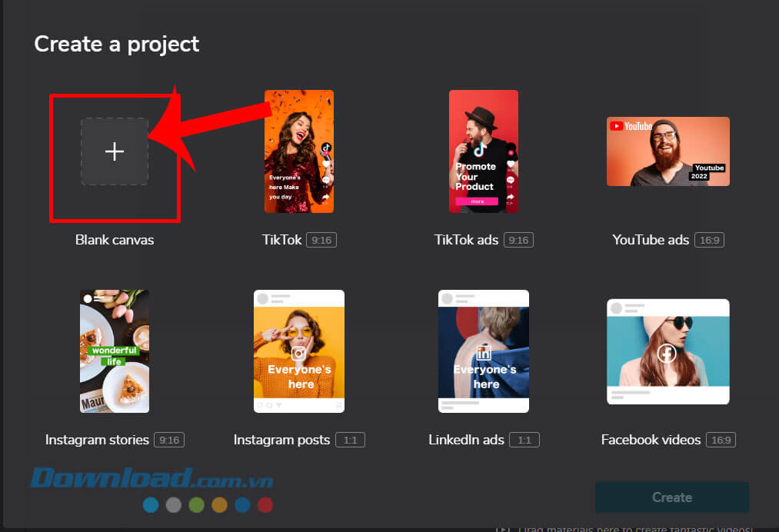The width and height of the screenshot is (779, 532).
Task: Click the TikTok ads label text
Action: tap(466, 240)
